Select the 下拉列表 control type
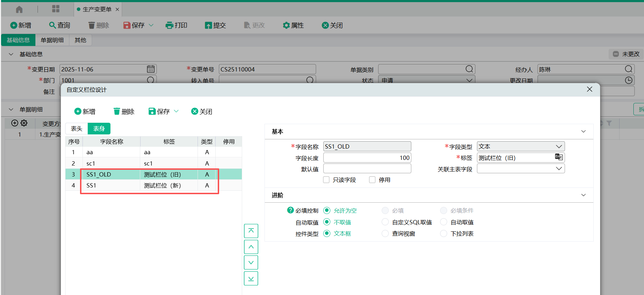The width and height of the screenshot is (644, 295). coord(444,233)
